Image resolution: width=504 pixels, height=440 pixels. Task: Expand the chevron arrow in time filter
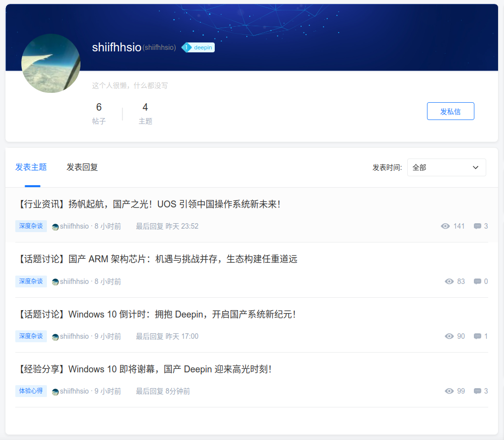click(x=475, y=167)
